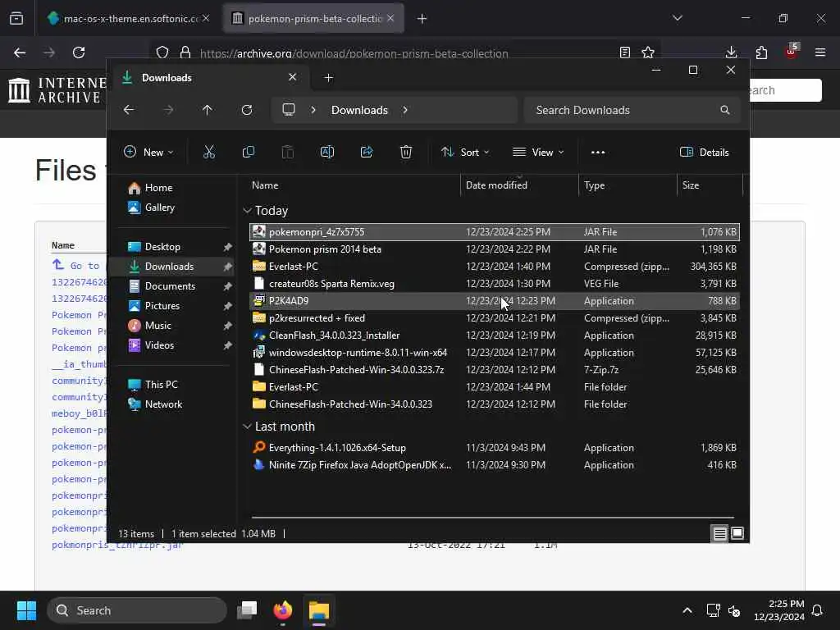
Task: Show hidden system tray icons
Action: point(687,610)
